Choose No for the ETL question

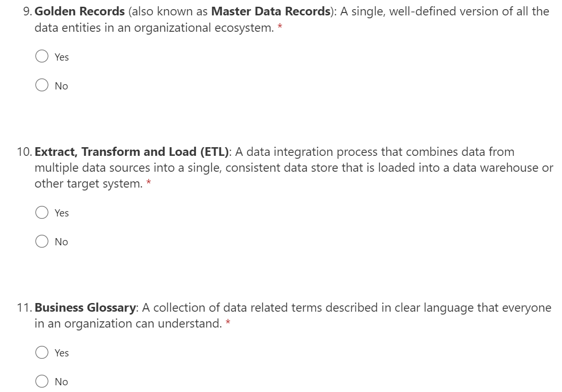(x=42, y=241)
